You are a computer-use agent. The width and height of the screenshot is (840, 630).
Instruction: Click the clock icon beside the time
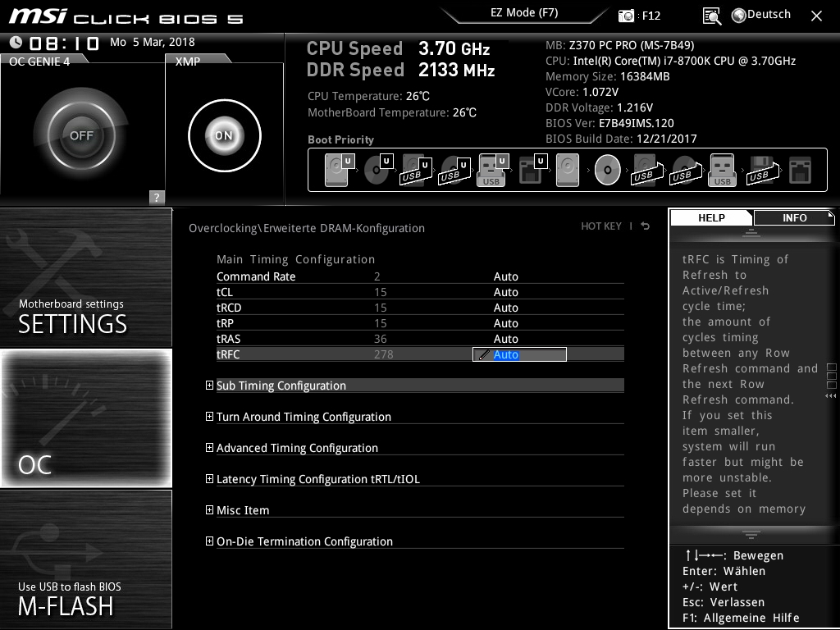[16, 42]
